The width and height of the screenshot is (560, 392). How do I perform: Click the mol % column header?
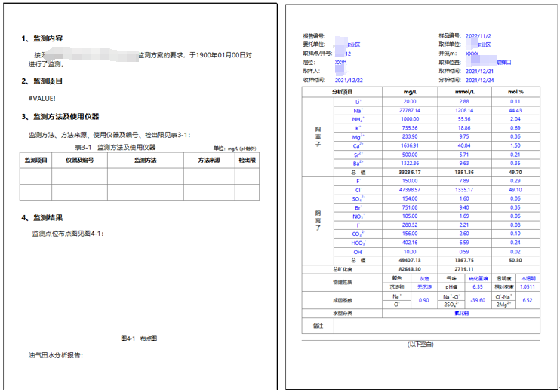pos(515,92)
